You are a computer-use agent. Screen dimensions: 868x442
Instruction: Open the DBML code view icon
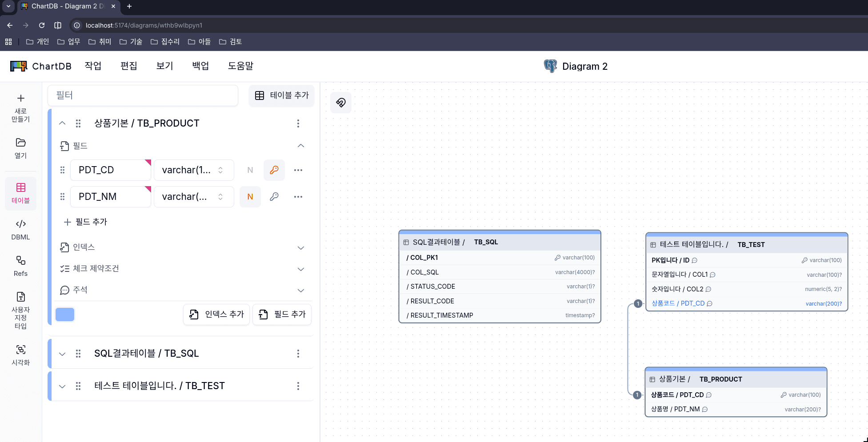[x=20, y=230]
